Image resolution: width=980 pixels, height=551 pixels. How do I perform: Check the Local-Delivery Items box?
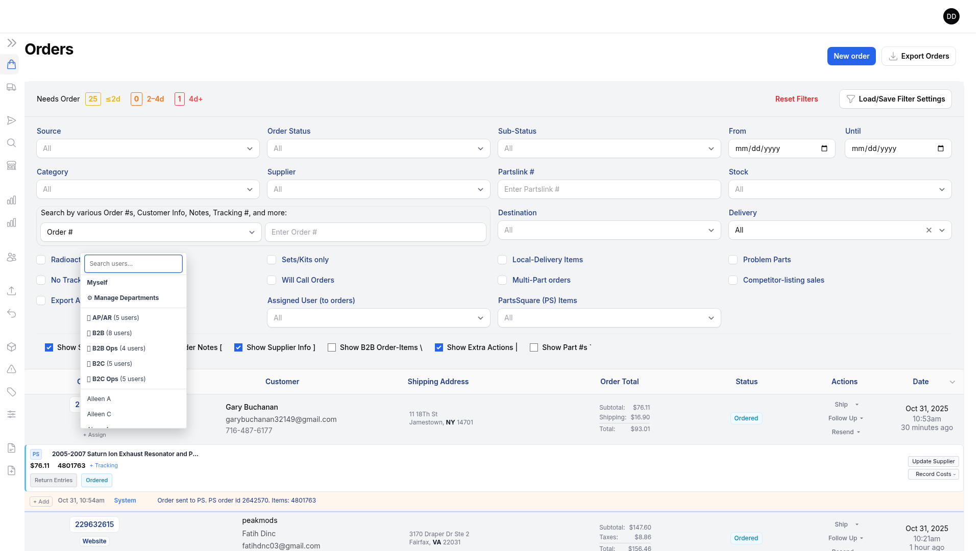502,260
